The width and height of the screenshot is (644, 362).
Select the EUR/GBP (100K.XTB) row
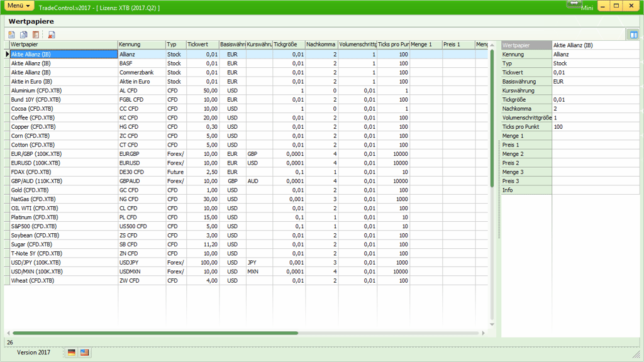click(x=246, y=153)
